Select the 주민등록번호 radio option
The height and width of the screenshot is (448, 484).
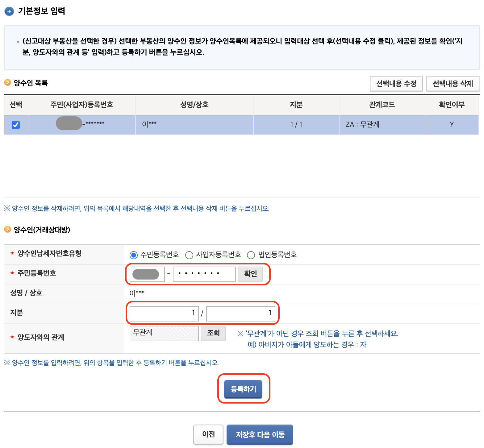pyautogui.click(x=133, y=255)
